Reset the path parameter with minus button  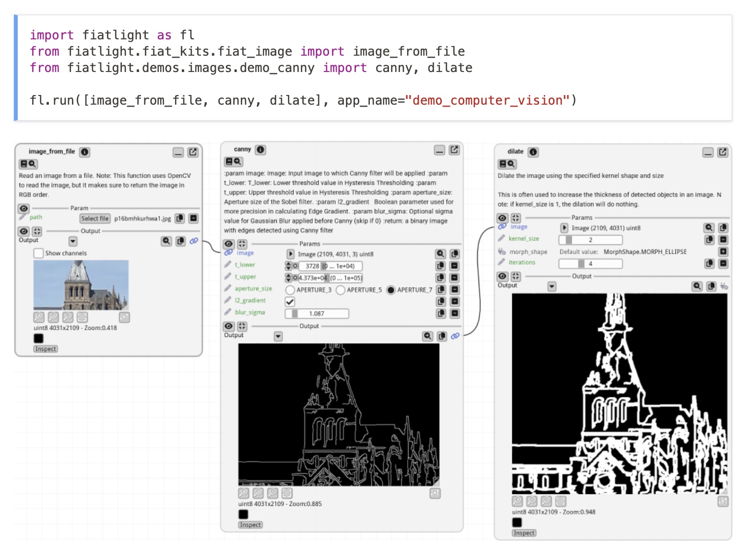[193, 218]
